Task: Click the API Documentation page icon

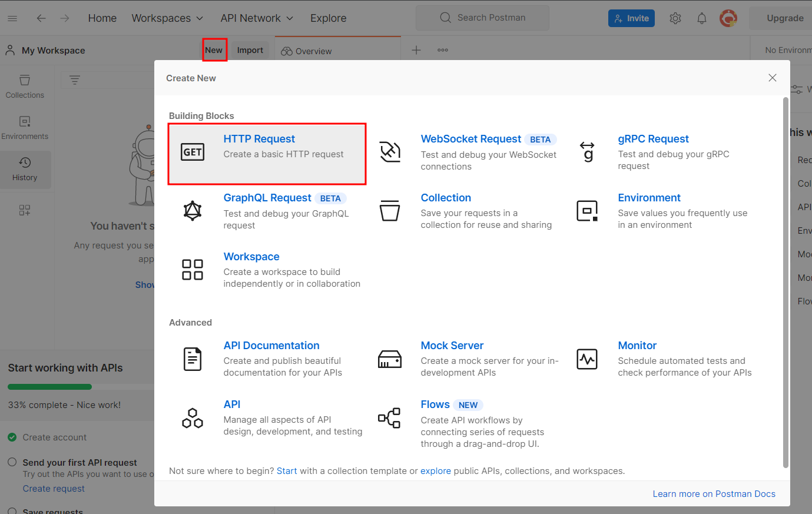Action: coord(193,359)
